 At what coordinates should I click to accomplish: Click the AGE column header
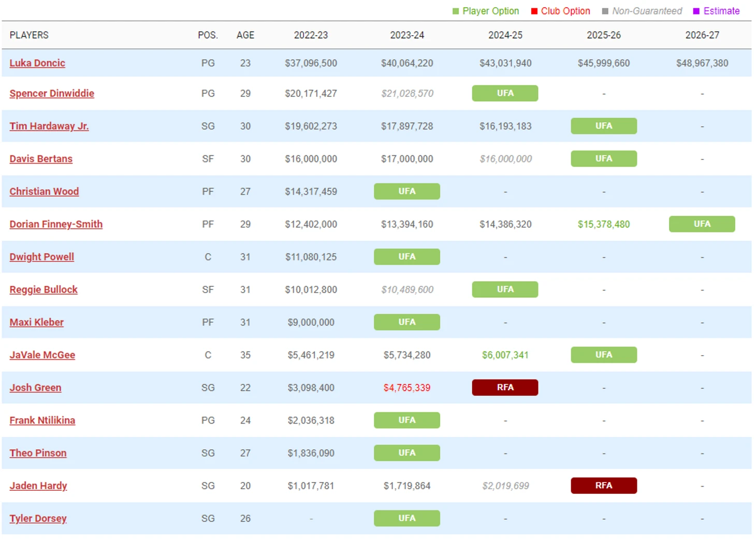[x=245, y=35]
